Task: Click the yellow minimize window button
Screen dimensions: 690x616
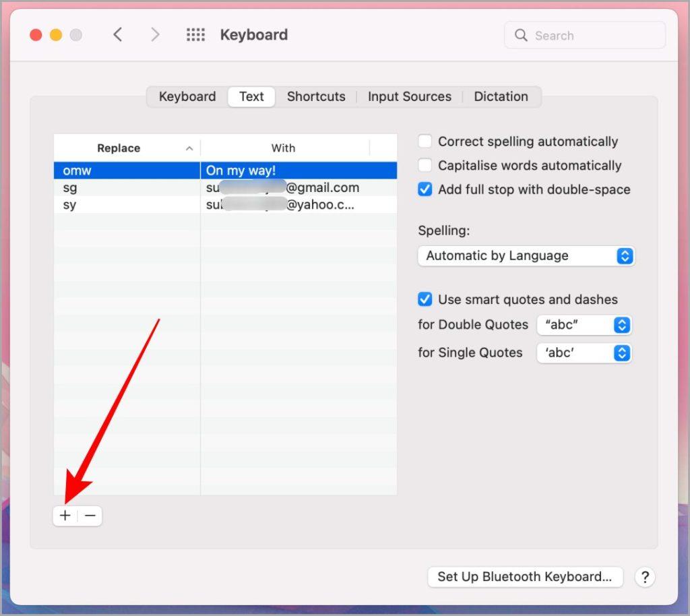Action: (x=56, y=35)
